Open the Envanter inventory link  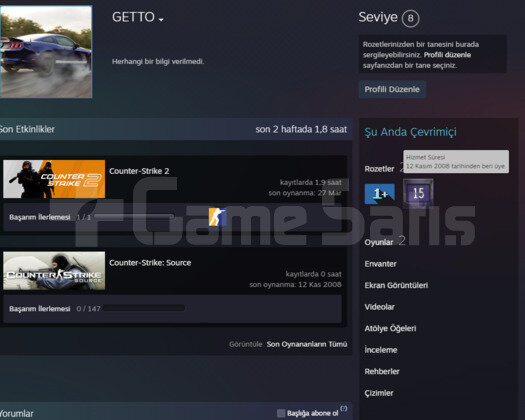380,264
